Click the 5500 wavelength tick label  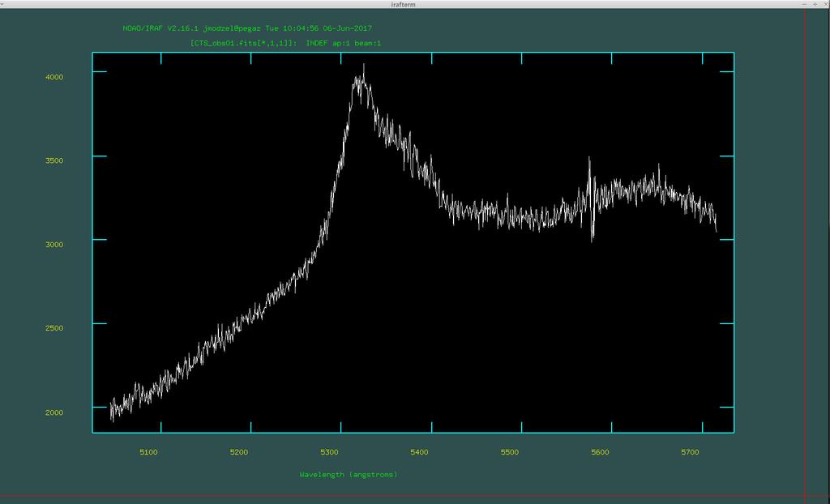[x=510, y=452]
